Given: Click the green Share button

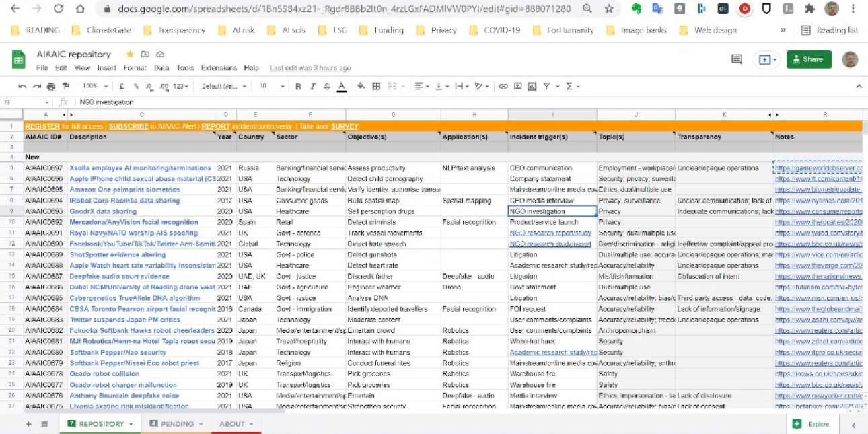Looking at the screenshot, I should [808, 59].
